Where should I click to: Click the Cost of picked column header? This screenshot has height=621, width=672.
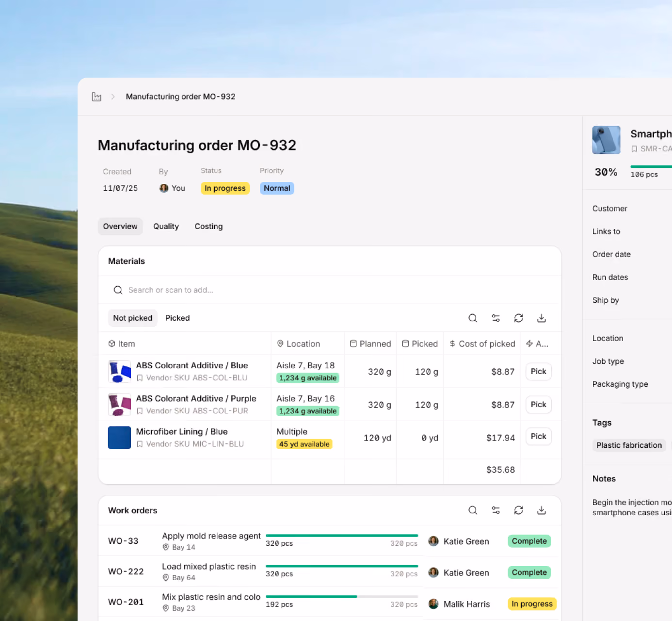[482, 344]
